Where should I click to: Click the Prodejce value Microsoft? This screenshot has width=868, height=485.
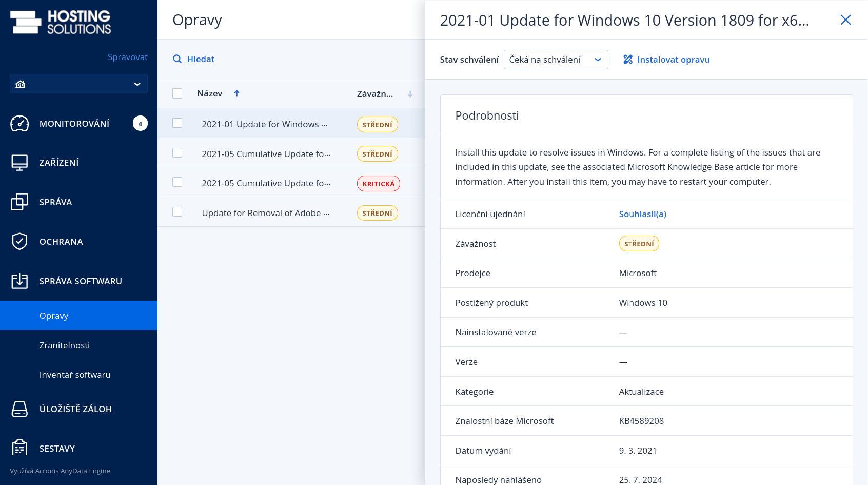638,273
